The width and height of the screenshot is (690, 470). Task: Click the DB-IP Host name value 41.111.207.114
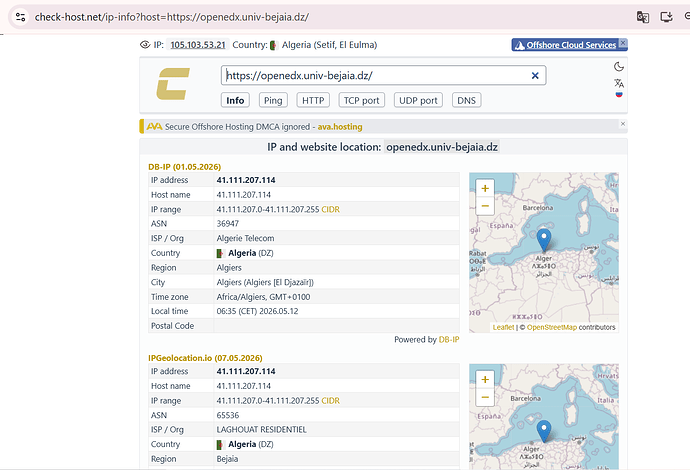pos(243,195)
